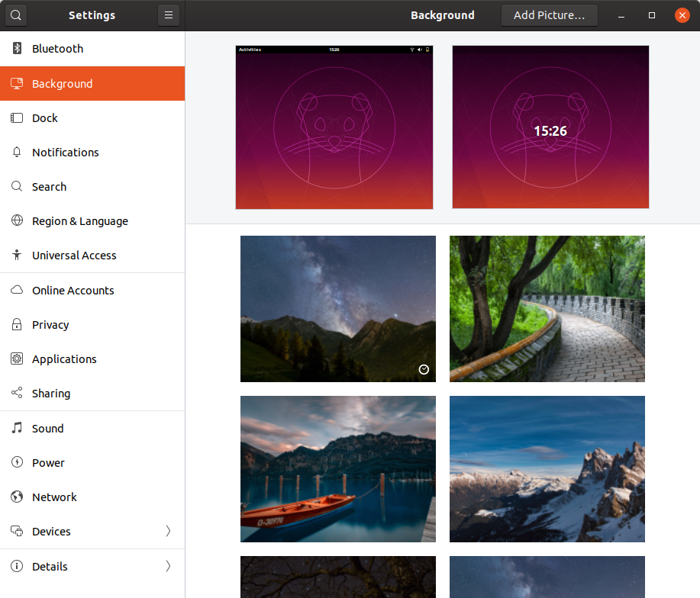Open the Settings hamburger menu

169,15
